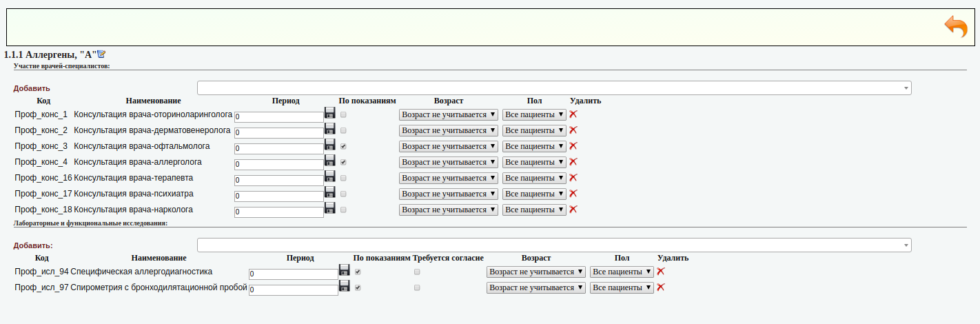Click period field for Консультация врача-терапевта

[x=278, y=180]
